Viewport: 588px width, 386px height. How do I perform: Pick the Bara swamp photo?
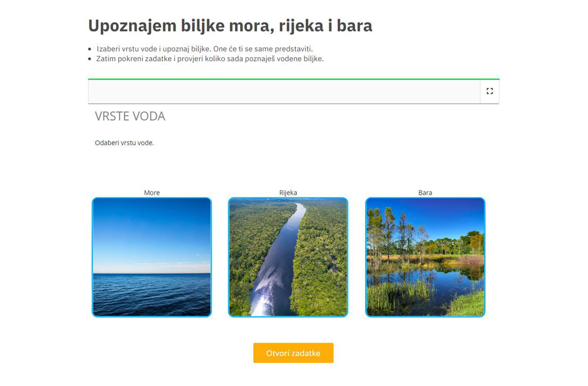pos(425,257)
